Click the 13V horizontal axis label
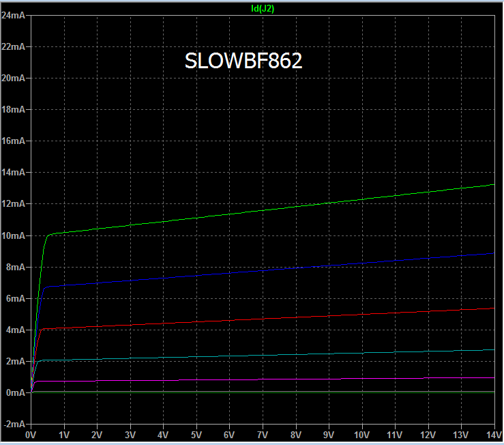This screenshot has height=445, width=504. [x=461, y=435]
